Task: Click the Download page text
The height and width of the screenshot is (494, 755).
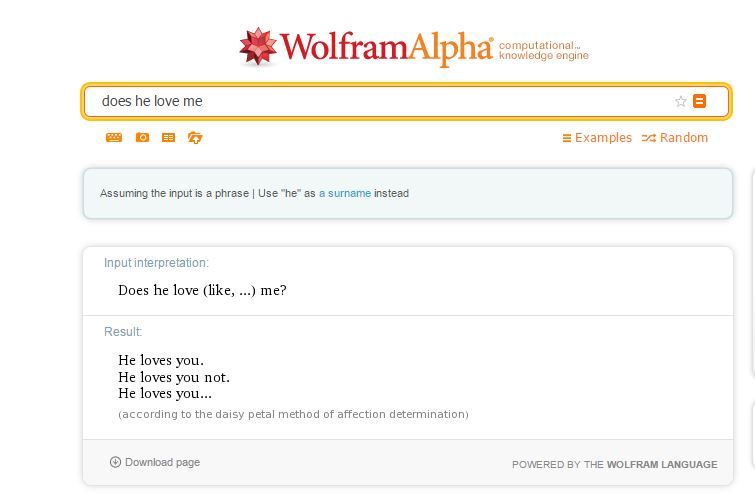Action: [x=162, y=462]
